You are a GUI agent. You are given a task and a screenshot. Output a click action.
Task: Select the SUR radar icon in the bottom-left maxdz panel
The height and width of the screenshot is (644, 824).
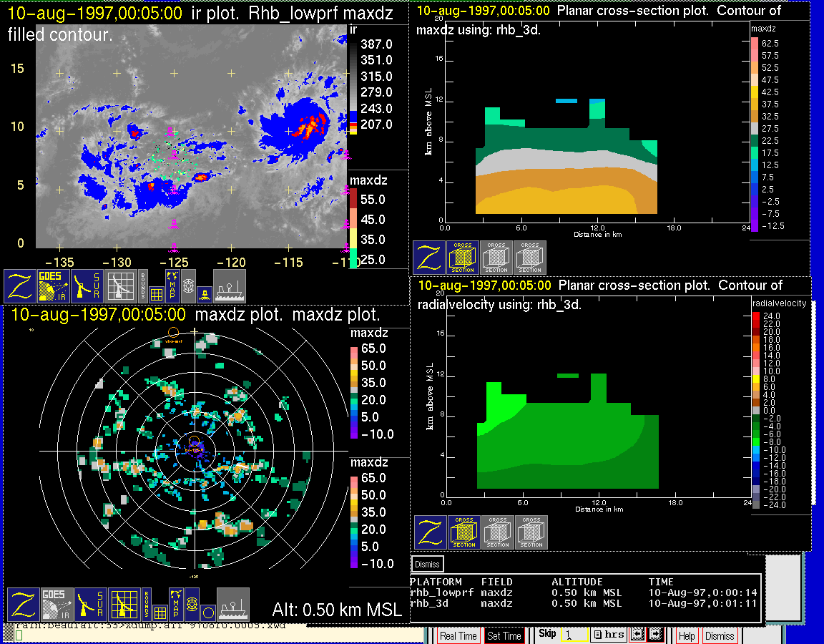pyautogui.click(x=91, y=605)
